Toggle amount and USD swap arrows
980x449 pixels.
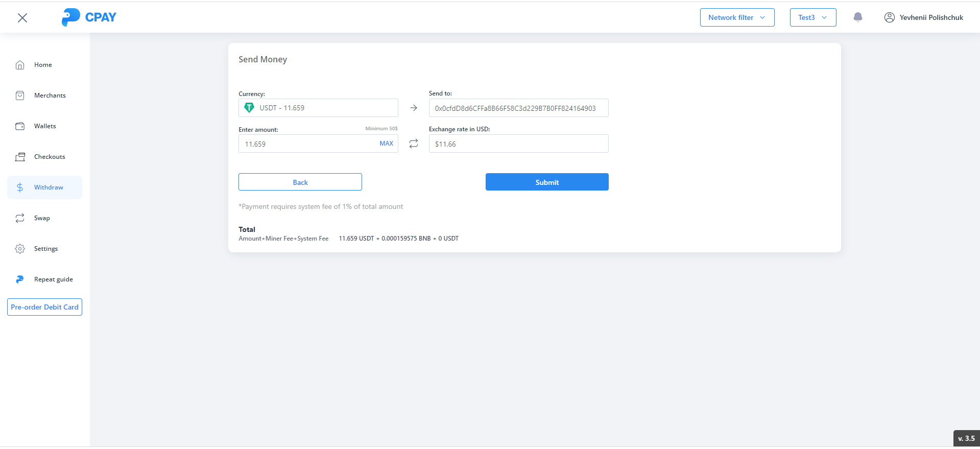click(x=414, y=144)
